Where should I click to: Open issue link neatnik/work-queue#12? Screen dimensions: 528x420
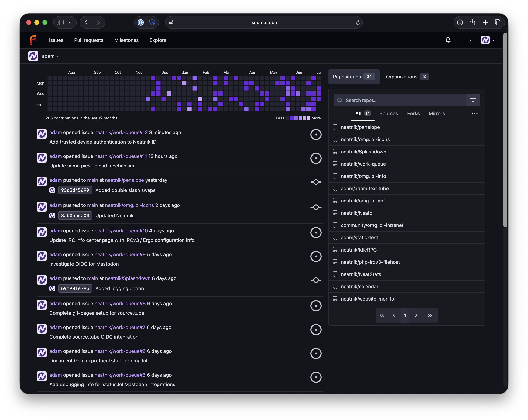point(121,132)
